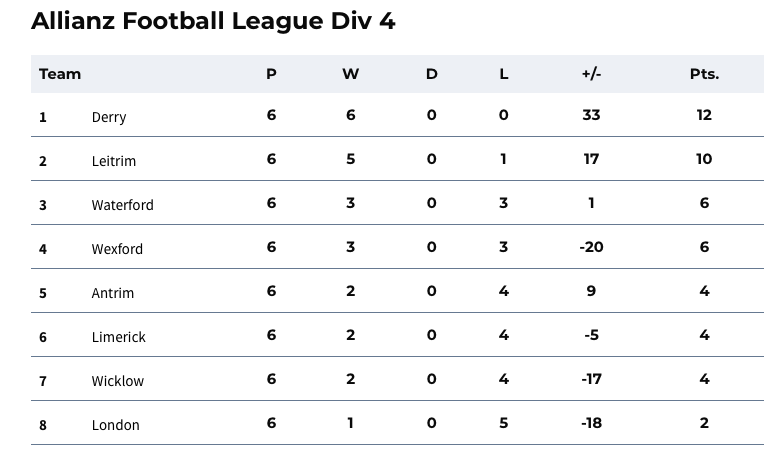779x454 pixels.
Task: Open the Leitrim team row
Action: (114, 161)
